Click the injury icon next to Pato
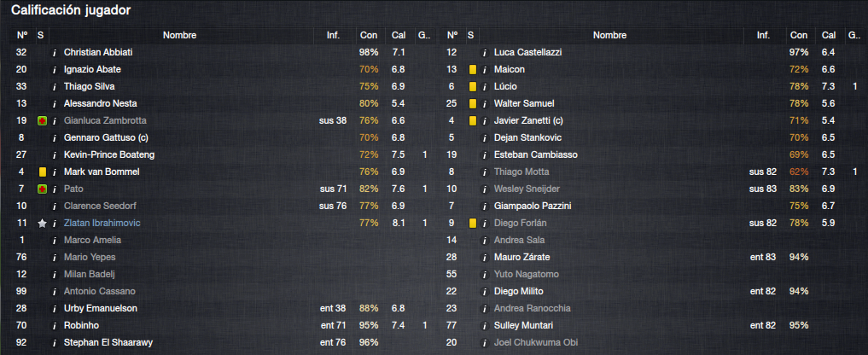This screenshot has width=868, height=355. (x=42, y=189)
